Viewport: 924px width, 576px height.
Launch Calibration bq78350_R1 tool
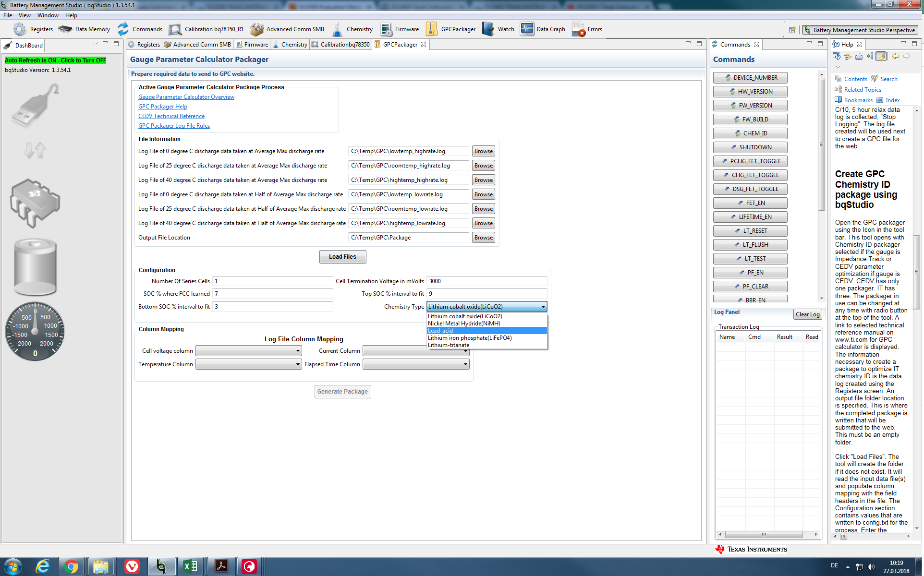(x=206, y=29)
